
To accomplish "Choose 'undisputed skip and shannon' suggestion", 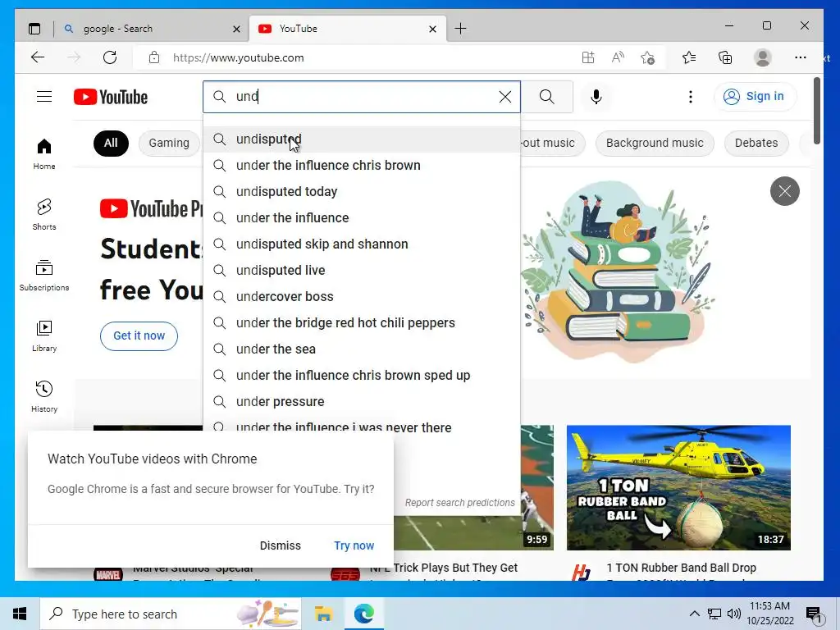I will pyautogui.click(x=362, y=244).
